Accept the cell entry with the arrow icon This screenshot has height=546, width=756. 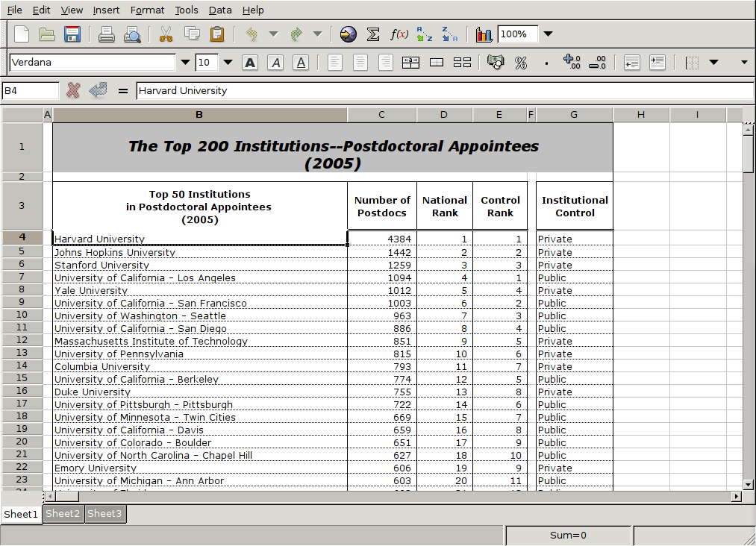tap(98, 90)
